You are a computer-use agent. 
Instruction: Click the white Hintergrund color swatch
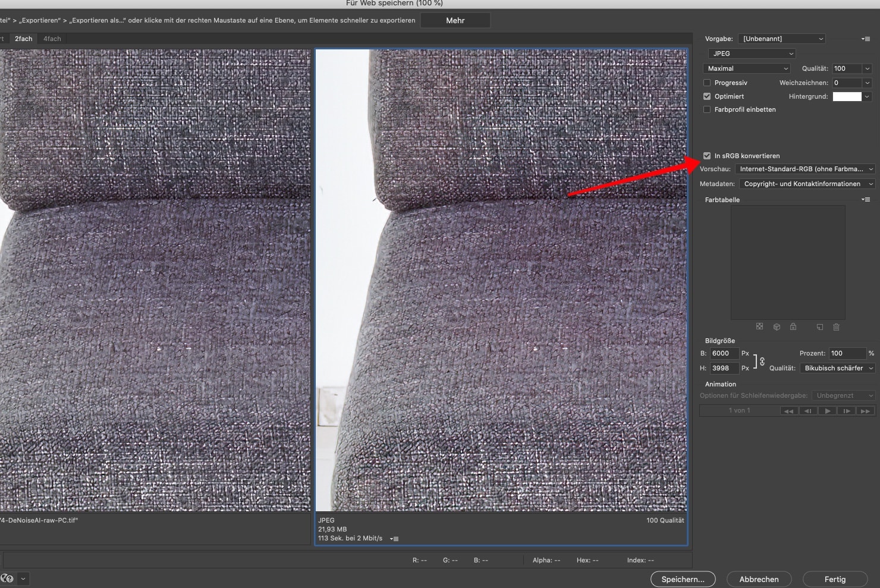click(x=847, y=96)
